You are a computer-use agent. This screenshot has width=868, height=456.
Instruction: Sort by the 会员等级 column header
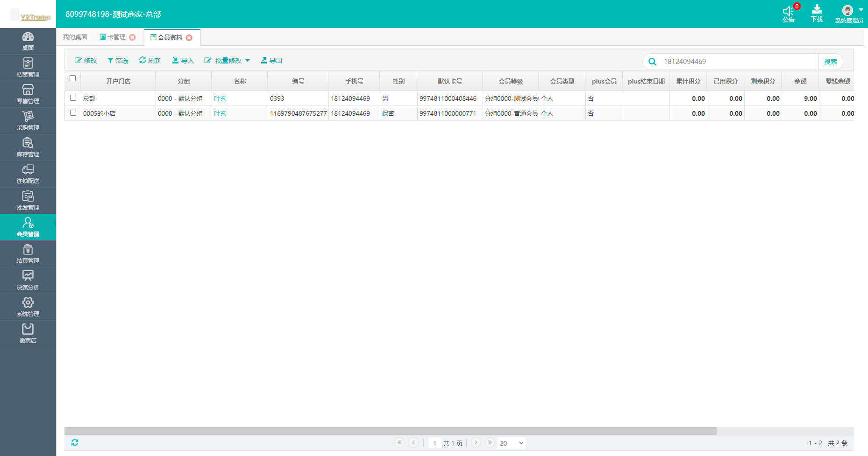point(511,81)
